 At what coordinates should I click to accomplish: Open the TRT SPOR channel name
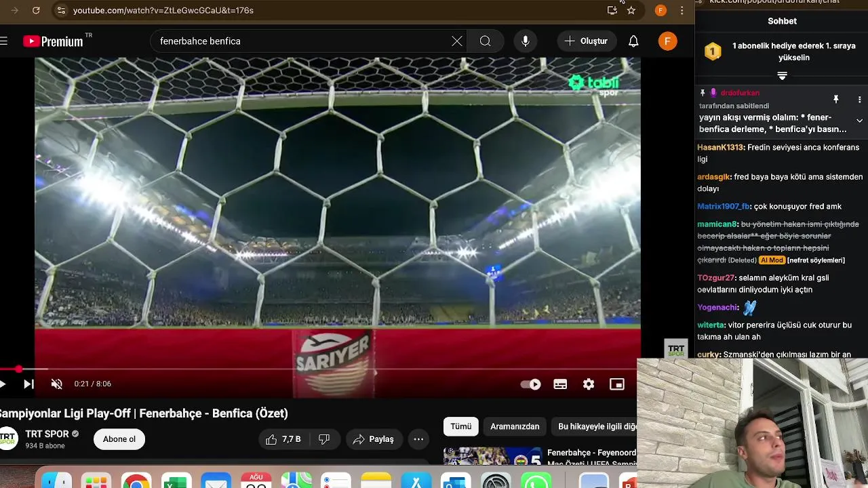pos(47,434)
